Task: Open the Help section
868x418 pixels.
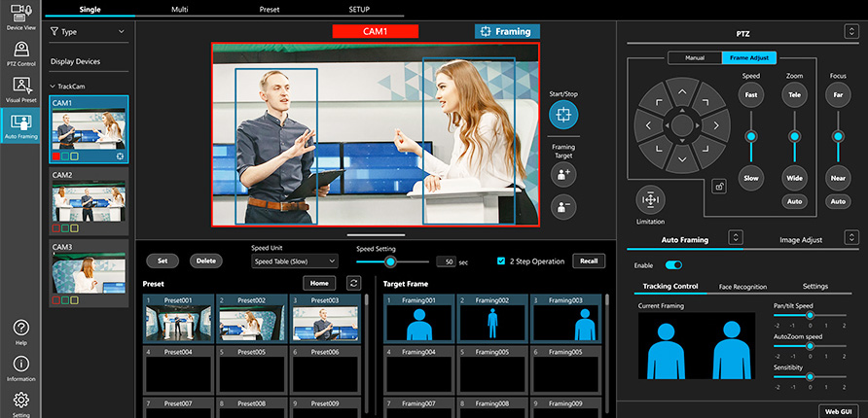Action: [20, 331]
